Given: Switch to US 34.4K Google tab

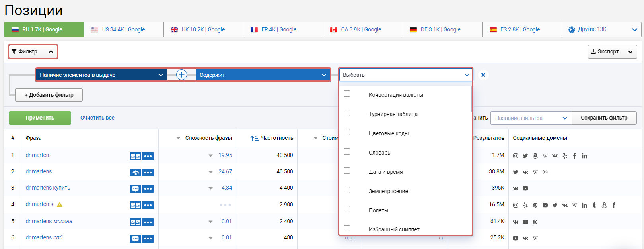Looking at the screenshot, I should point(124,29).
